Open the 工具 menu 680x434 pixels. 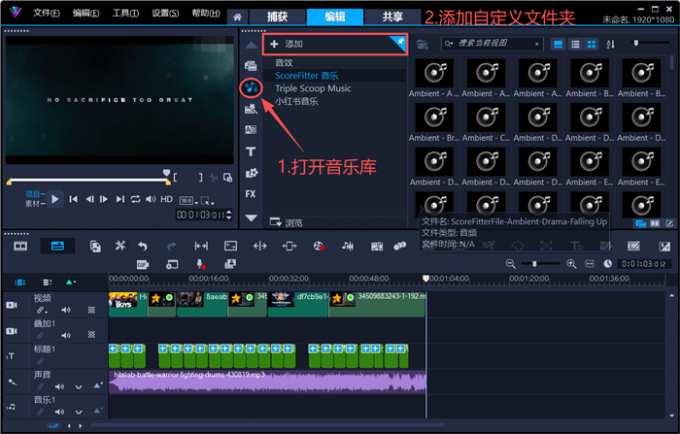(125, 13)
